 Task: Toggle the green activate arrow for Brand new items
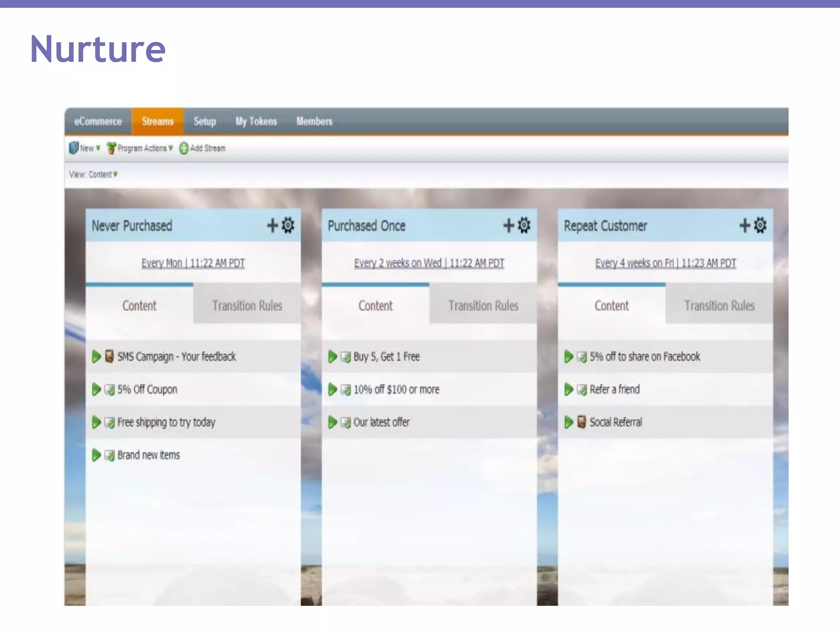click(96, 455)
